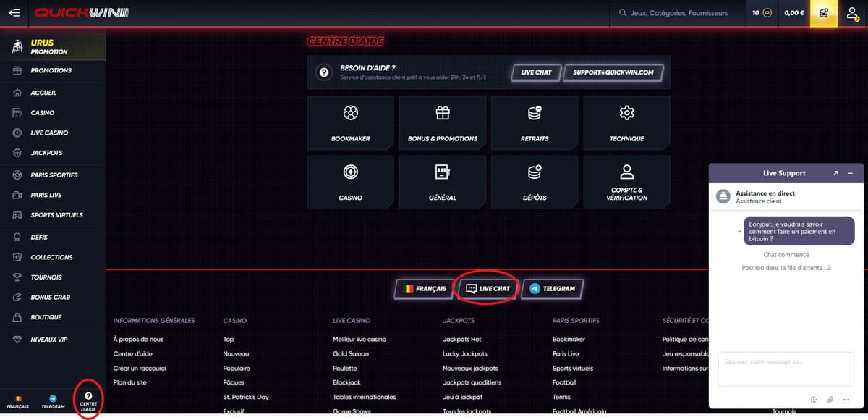Attach a file in the live chat
Image resolution: width=868 pixels, height=420 pixels.
click(x=829, y=400)
